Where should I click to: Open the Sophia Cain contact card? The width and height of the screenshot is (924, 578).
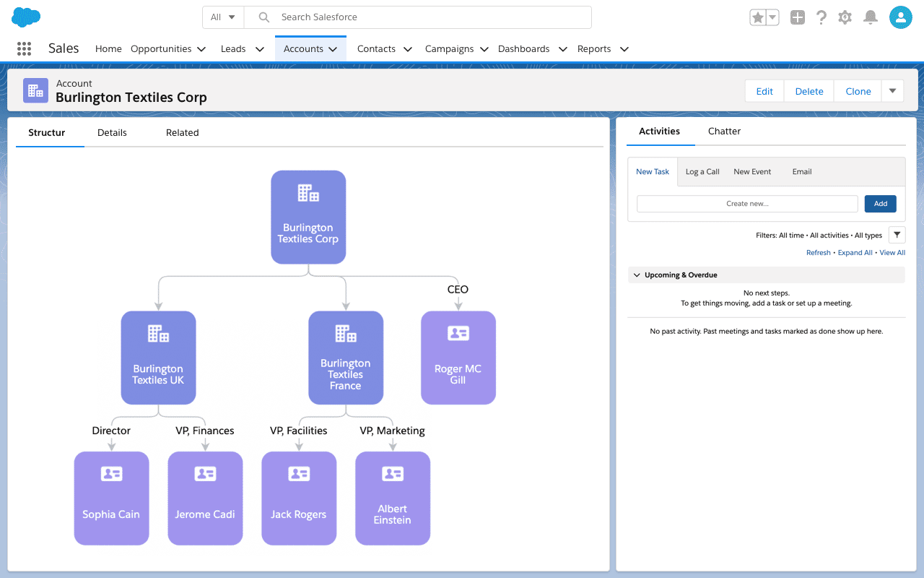[x=111, y=499]
